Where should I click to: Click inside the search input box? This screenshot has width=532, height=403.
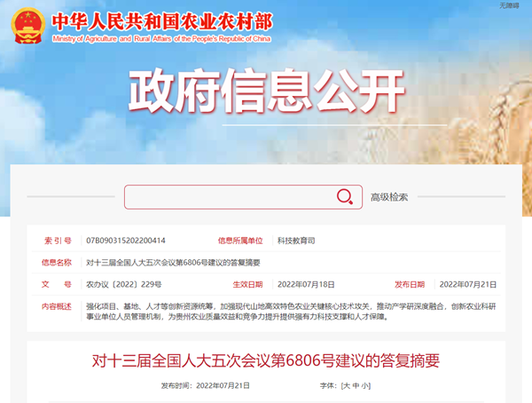(231, 197)
